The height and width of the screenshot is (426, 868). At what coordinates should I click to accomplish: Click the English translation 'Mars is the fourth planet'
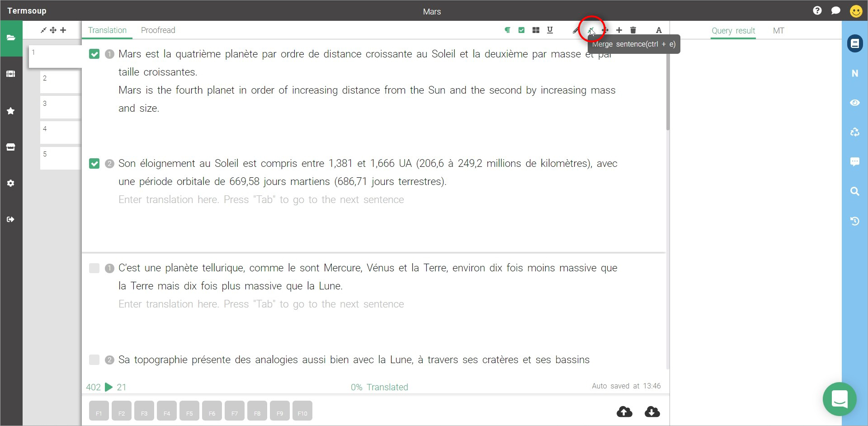(367, 99)
